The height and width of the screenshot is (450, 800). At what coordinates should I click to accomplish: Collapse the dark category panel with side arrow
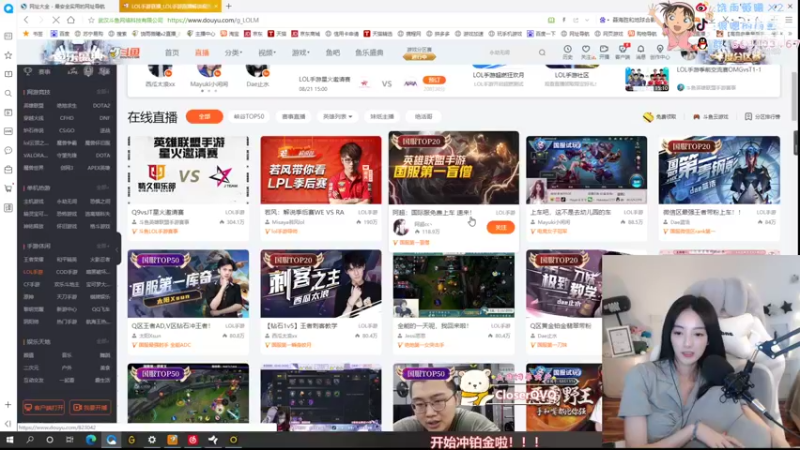point(117,249)
